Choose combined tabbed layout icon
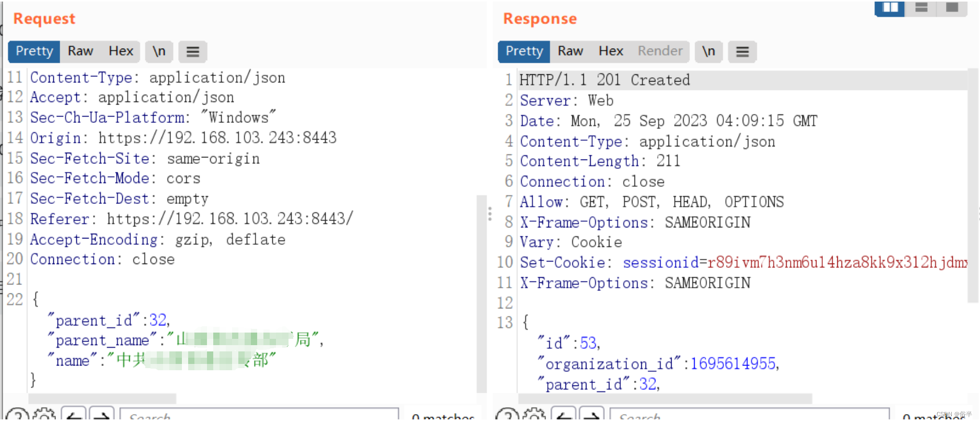This screenshot has width=980, height=422. pos(952,7)
